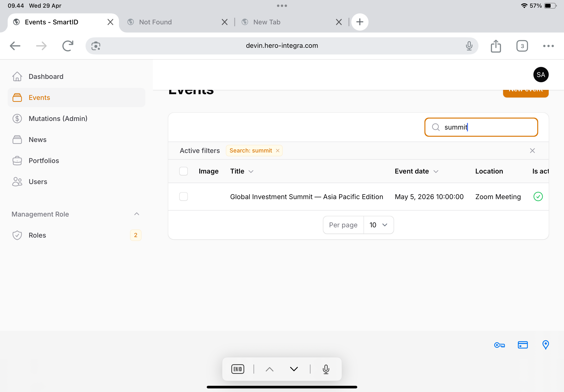Select the Global Investment Summit row checkbox
Image resolution: width=564 pixels, height=392 pixels.
[x=183, y=196]
